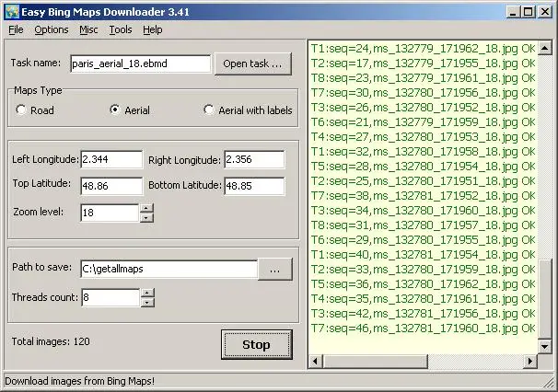The image size is (558, 392).
Task: Select log line T7:seq=46 ms_132781_171960_18.jpg
Action: [x=424, y=329]
